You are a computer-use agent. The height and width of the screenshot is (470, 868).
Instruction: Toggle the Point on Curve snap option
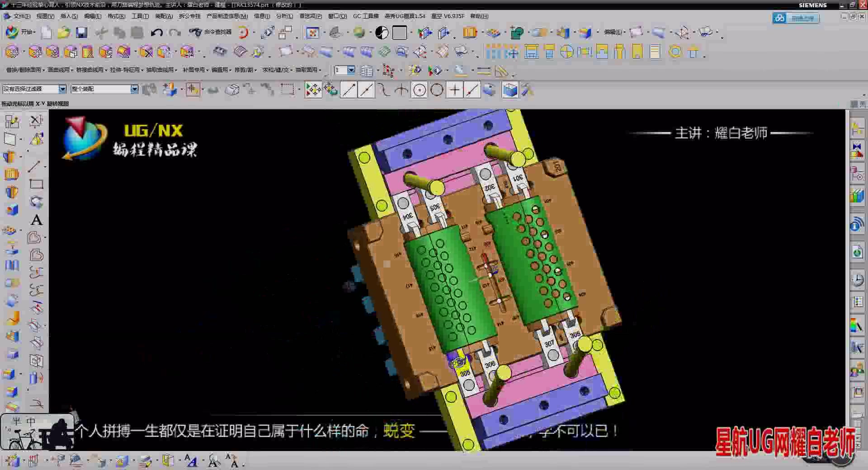tap(472, 90)
